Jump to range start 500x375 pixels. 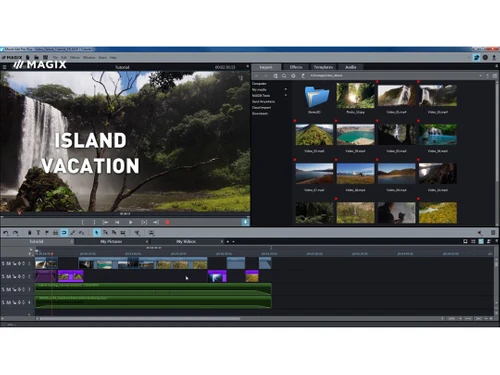click(105, 222)
